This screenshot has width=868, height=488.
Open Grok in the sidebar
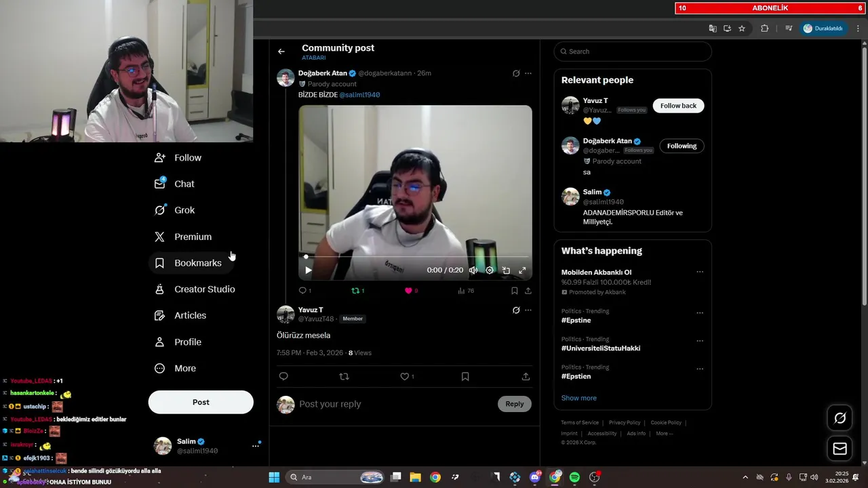(174, 210)
